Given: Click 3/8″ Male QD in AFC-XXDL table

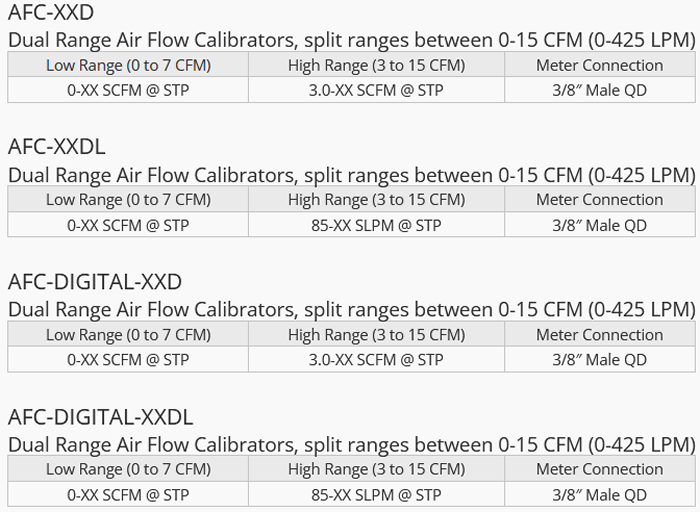Looking at the screenshot, I should 599,225.
